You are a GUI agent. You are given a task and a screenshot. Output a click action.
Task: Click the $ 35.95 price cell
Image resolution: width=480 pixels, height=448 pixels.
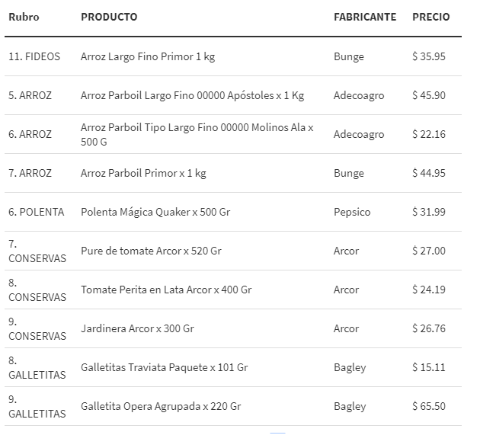(x=428, y=56)
